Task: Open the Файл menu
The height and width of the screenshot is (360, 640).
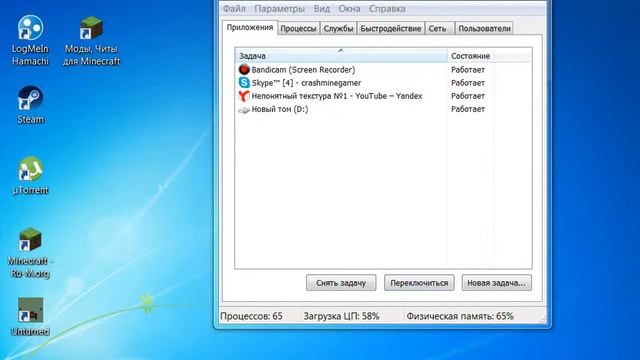Action: point(234,9)
